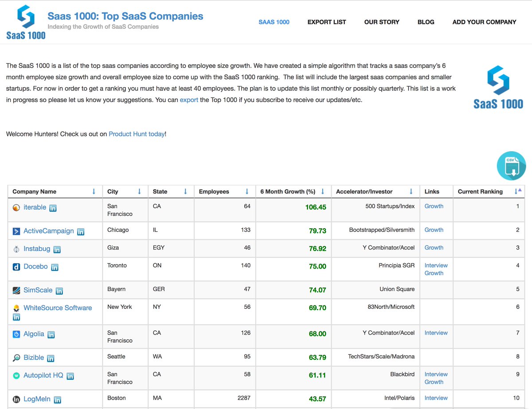Click the Saas 1000: Top SaaS Companies title
Image resolution: width=532 pixels, height=409 pixels.
click(x=125, y=16)
